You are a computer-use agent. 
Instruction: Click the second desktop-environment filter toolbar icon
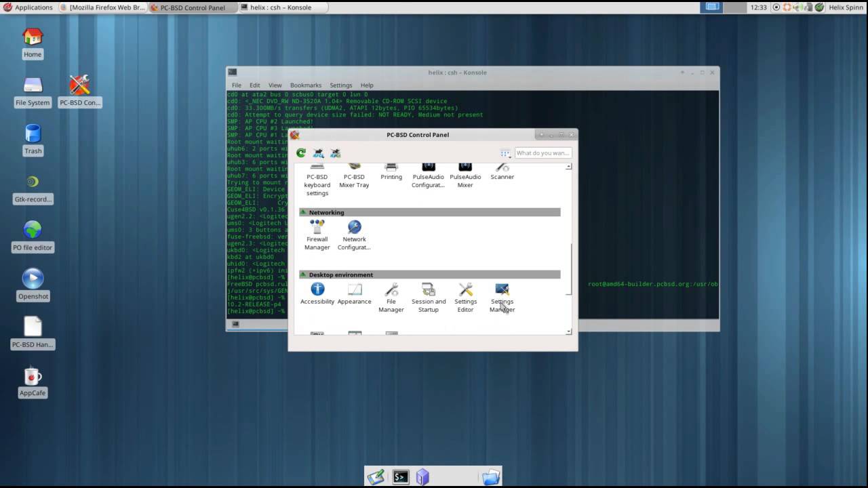pos(335,153)
